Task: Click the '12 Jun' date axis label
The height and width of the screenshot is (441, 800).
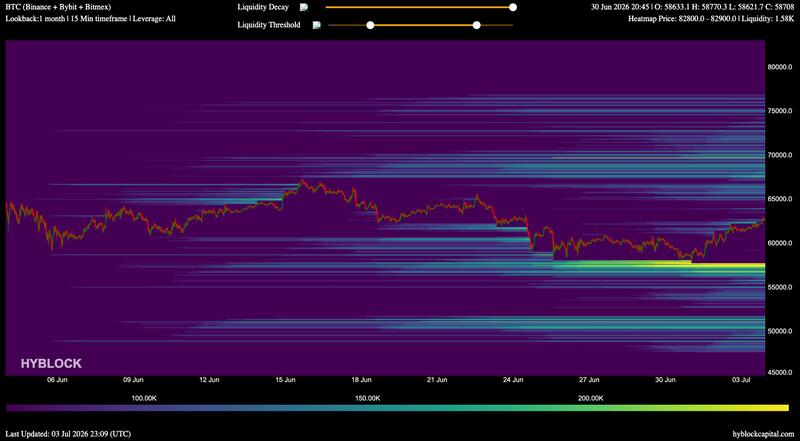Action: pyautogui.click(x=209, y=380)
